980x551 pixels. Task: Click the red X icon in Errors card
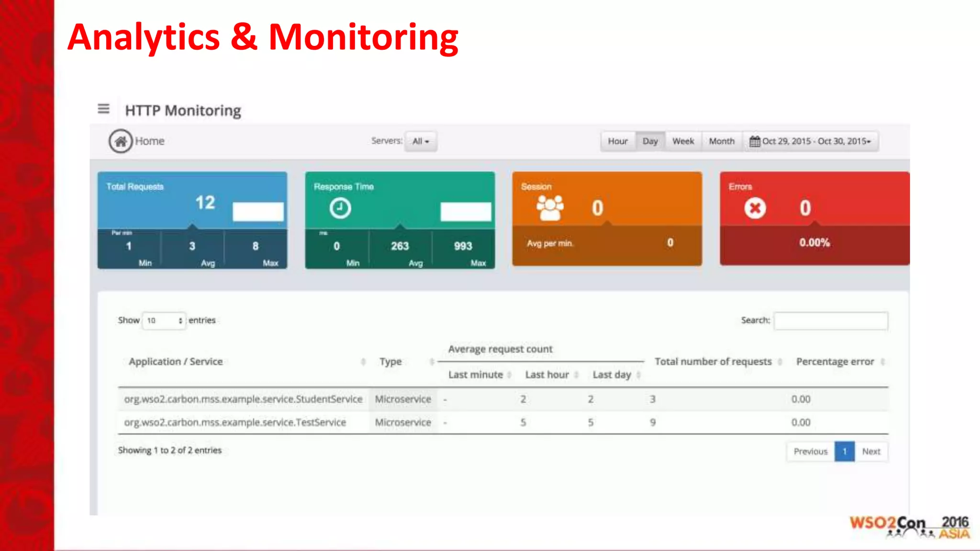pos(755,208)
